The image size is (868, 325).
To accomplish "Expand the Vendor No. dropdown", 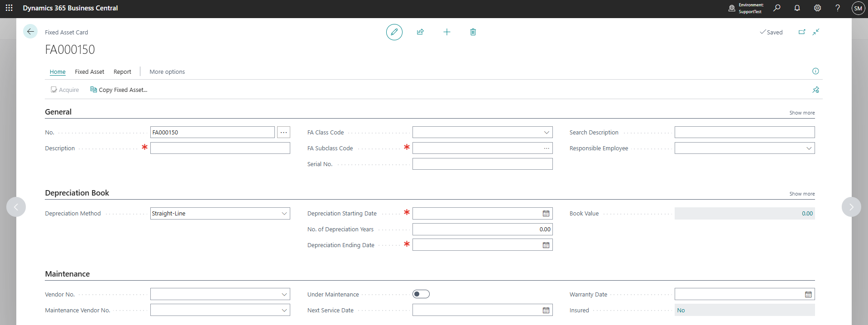I will (284, 295).
